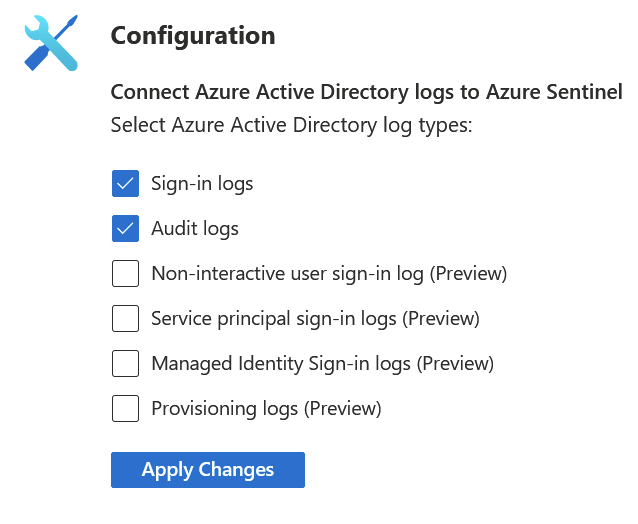This screenshot has width=638, height=524.
Task: Click the (Preview) tag after Provisioning logs
Action: pyautogui.click(x=343, y=409)
